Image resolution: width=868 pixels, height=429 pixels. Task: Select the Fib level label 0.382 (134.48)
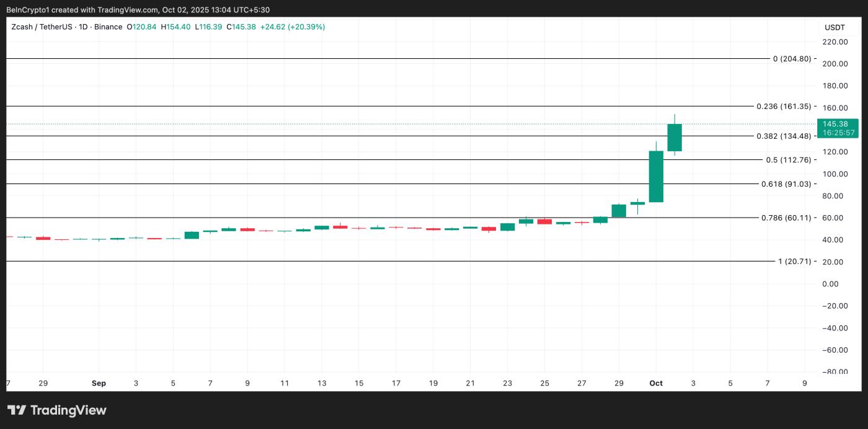tap(784, 136)
